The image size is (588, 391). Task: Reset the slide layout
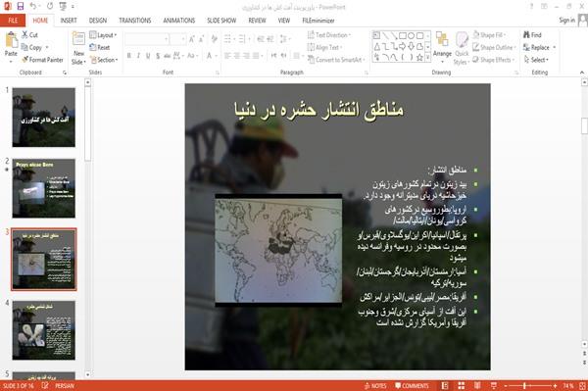tap(100, 47)
